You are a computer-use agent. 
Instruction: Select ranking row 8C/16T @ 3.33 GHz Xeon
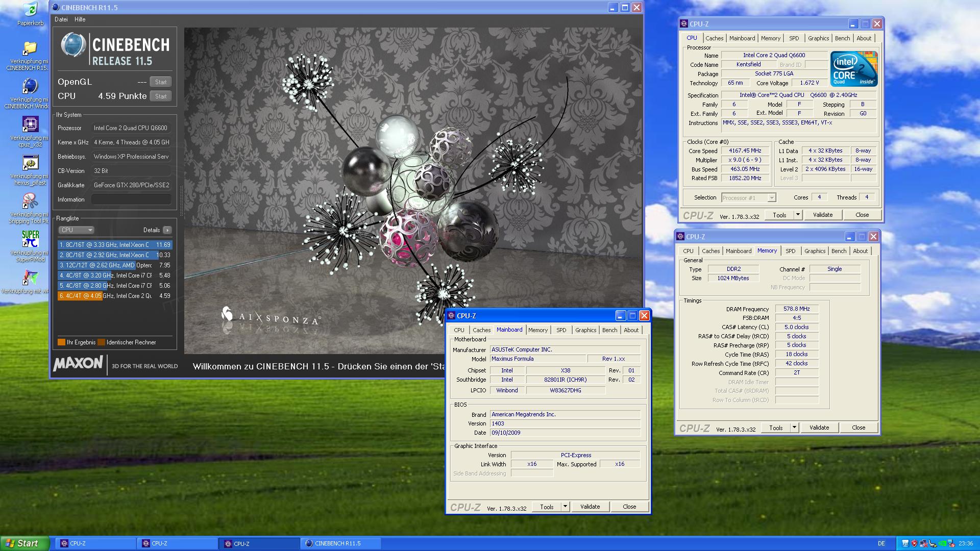115,245
